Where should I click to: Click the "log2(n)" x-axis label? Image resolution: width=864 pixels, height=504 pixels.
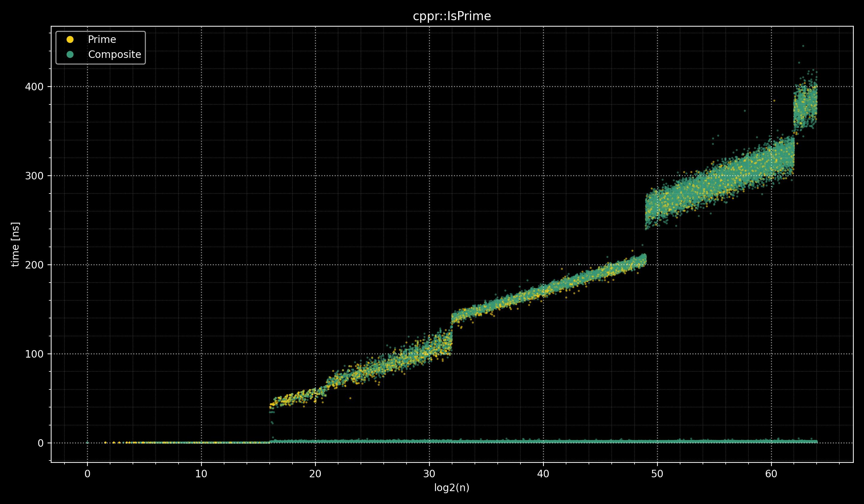tap(451, 488)
